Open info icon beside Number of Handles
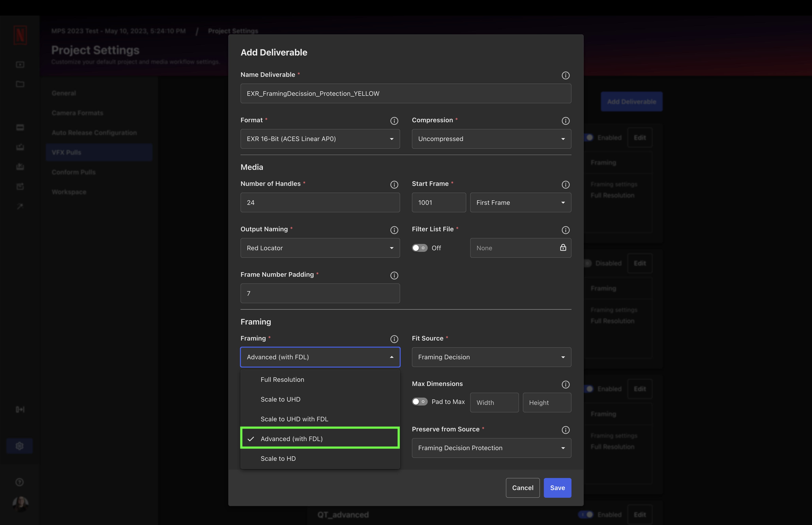The width and height of the screenshot is (812, 525). (x=394, y=184)
